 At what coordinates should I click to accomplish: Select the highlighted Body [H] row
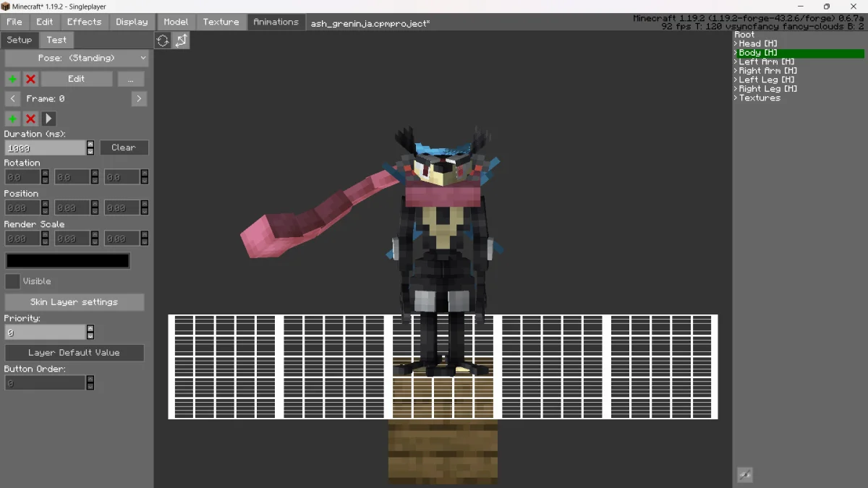coord(799,53)
